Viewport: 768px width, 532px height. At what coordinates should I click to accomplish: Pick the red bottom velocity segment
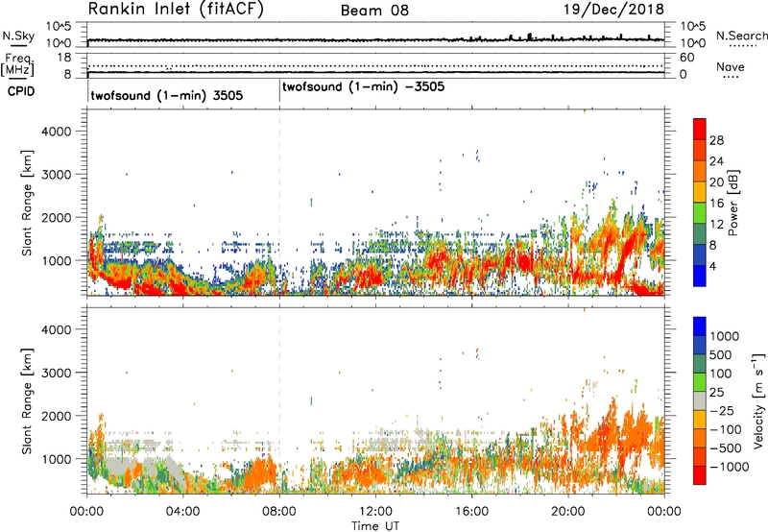pos(700,475)
